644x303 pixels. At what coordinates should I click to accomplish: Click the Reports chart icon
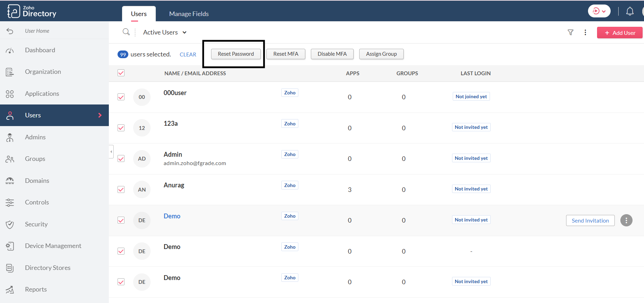[x=10, y=289]
